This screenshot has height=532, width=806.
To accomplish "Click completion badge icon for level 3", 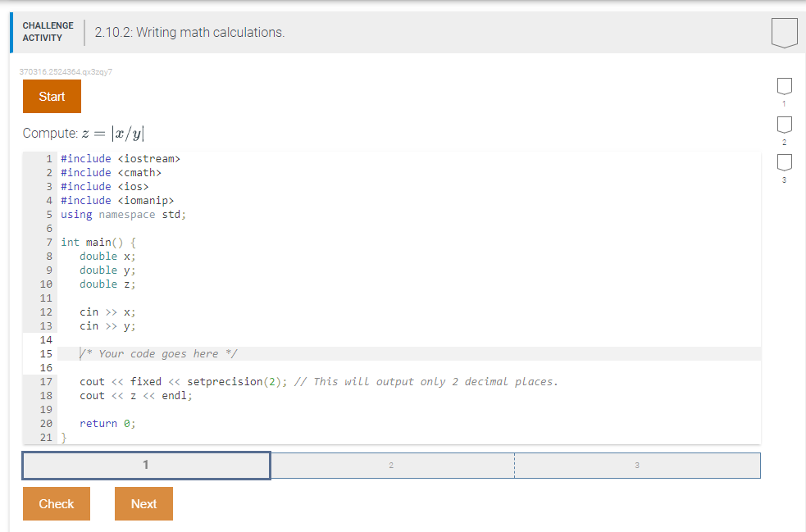I will [x=785, y=162].
